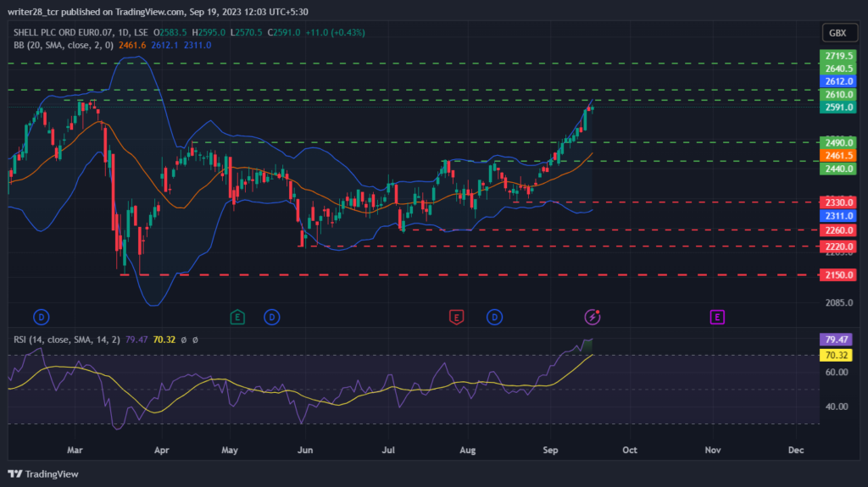This screenshot has width=868, height=487.
Task: Click the low value L2570.5
Action: point(247,33)
